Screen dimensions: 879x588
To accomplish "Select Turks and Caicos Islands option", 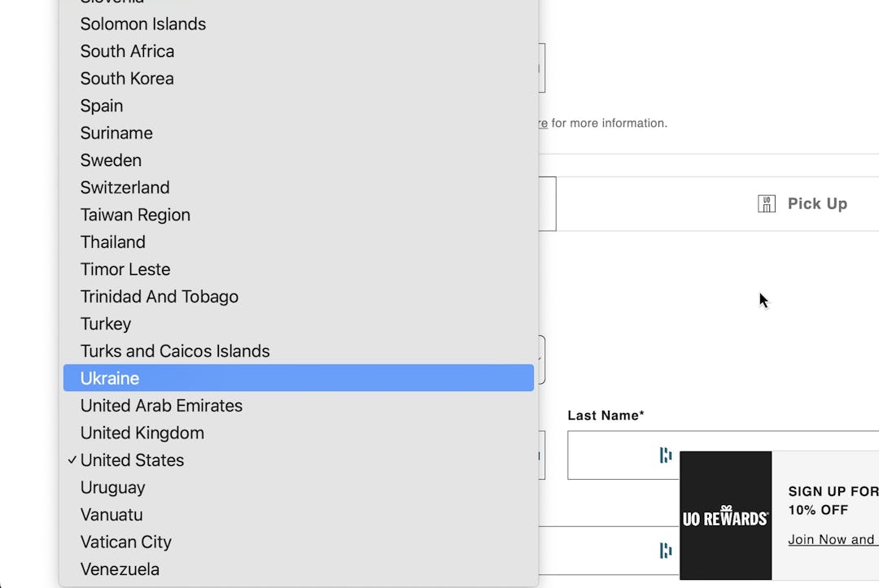I will pos(175,351).
